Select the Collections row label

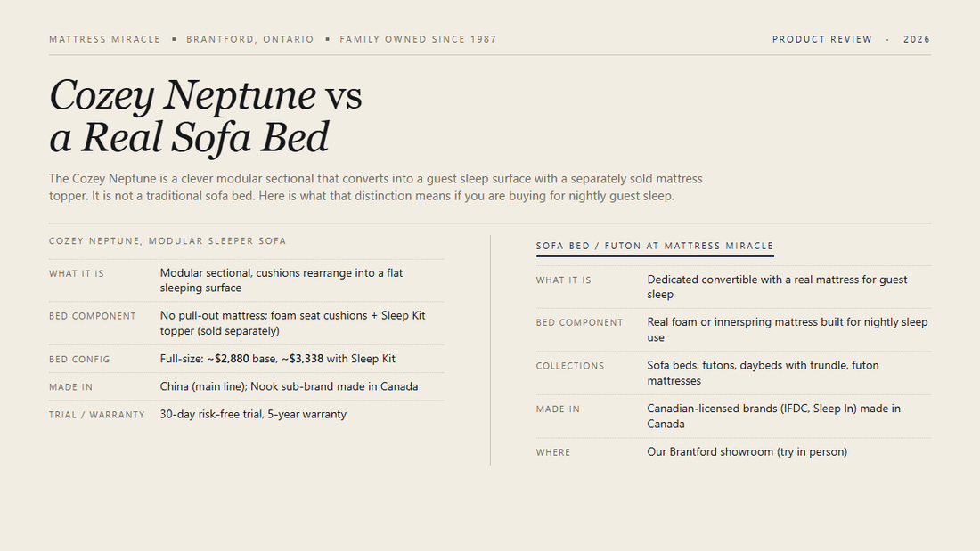point(570,366)
